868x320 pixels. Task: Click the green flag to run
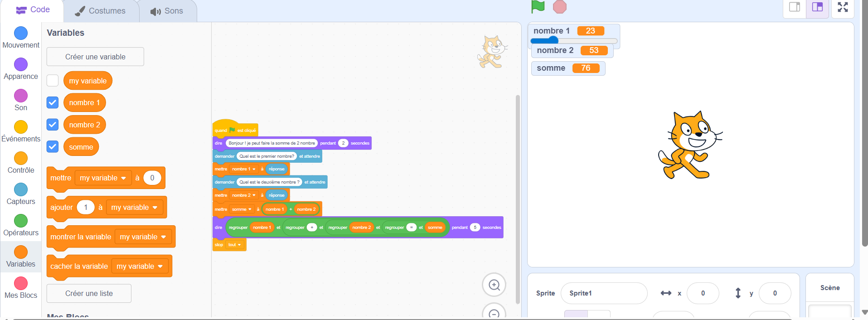pyautogui.click(x=538, y=7)
